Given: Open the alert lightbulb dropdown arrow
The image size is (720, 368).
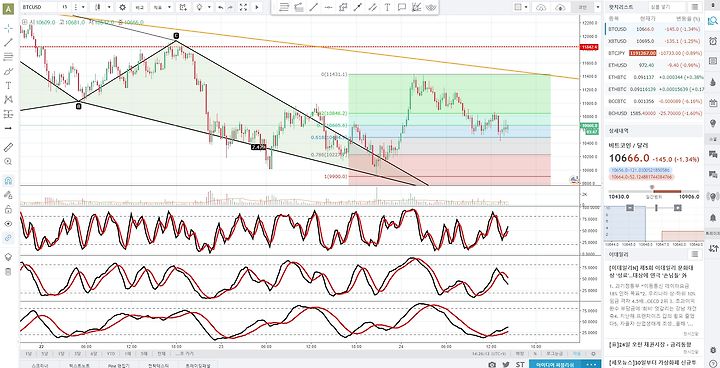Looking at the screenshot, I should pos(209,7).
